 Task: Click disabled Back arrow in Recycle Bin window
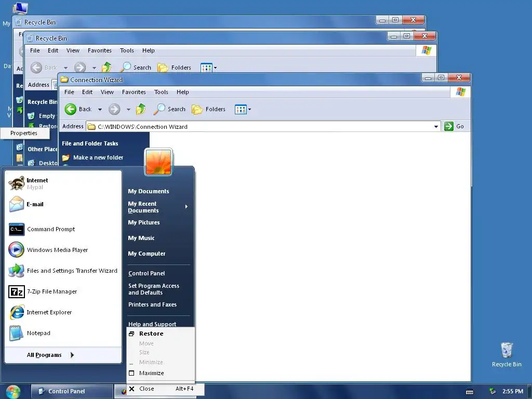(36, 68)
